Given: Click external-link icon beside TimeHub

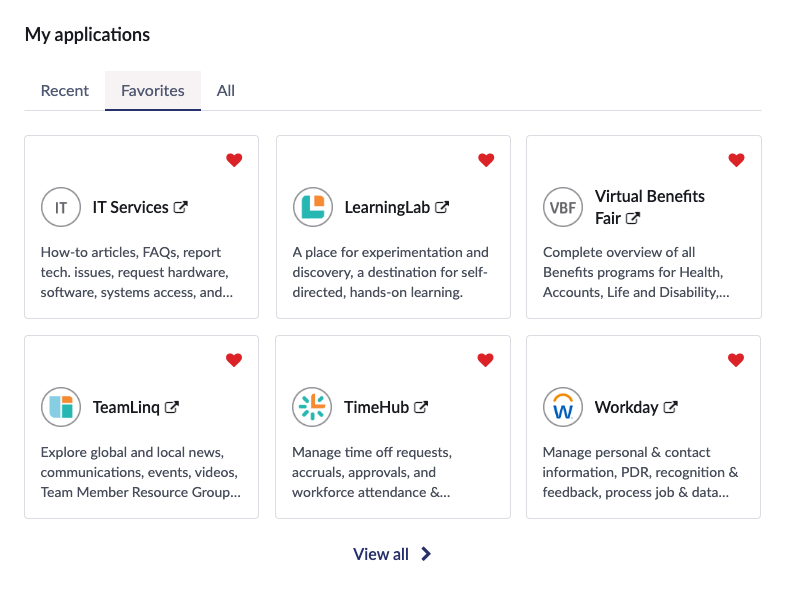Looking at the screenshot, I should coord(421,407).
